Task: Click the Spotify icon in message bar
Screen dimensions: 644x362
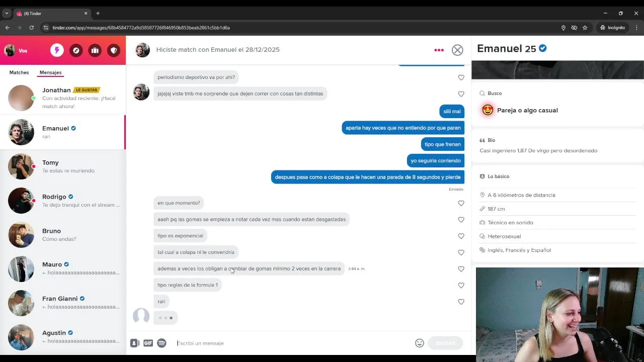Action: pos(162,343)
